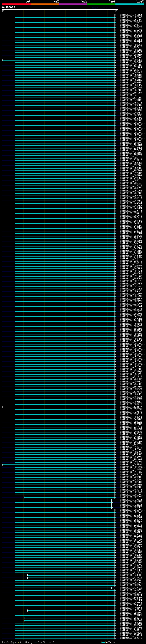Image resolution: width=146 pixels, height=644 pixels.
Task: Open hit UniRef100_Q3SC85
Action: pyautogui.click(x=131, y=30)
